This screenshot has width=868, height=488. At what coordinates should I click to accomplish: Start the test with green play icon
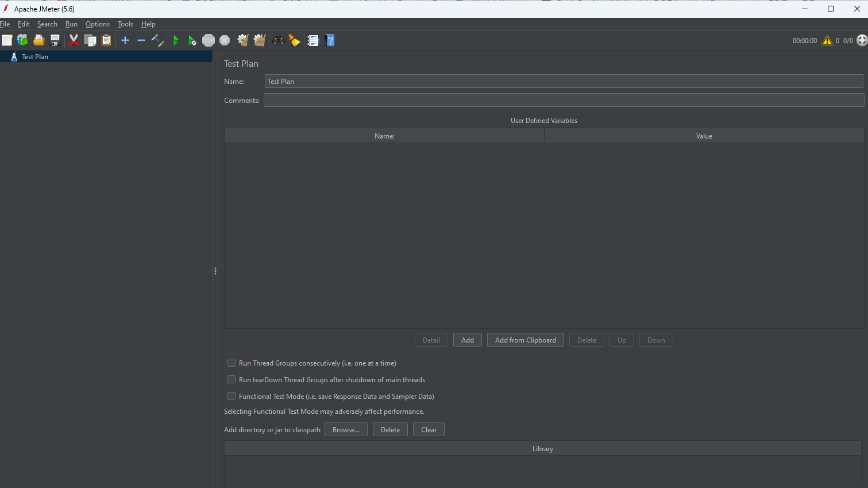pos(176,40)
